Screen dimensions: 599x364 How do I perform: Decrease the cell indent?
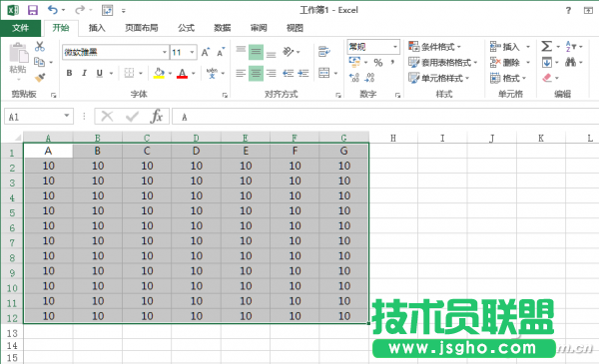click(x=289, y=73)
